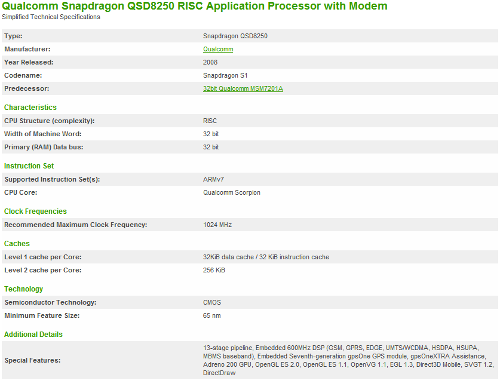Click the Caches section heading
This screenshot has width=500, height=379.
17,244
